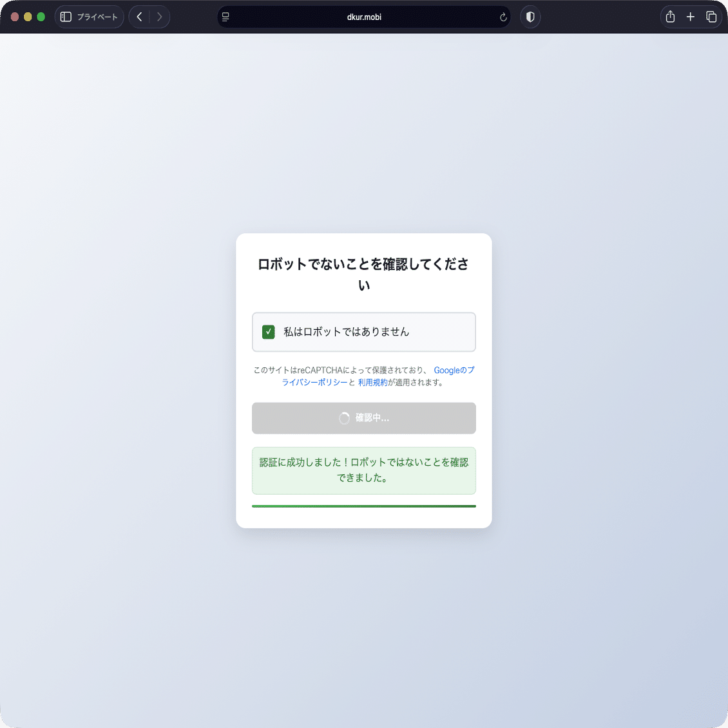The height and width of the screenshot is (728, 728).
Task: Go back with the left chevron
Action: (x=139, y=17)
